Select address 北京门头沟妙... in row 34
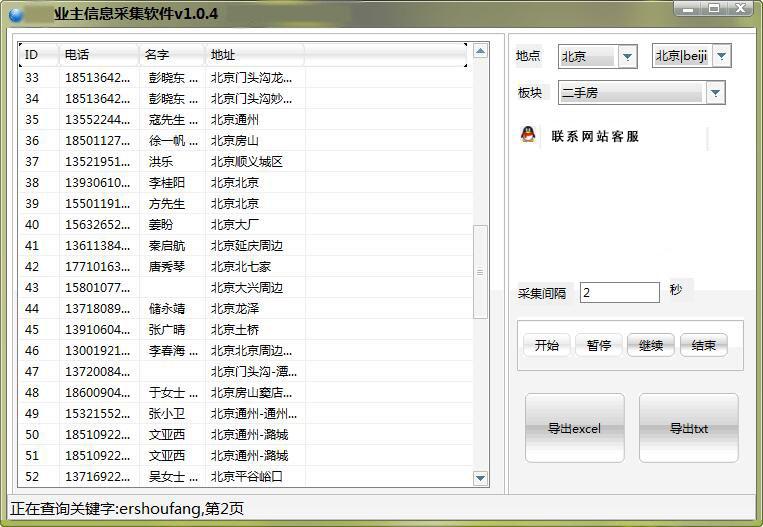Screen dimensions: 763x527 click(251, 99)
